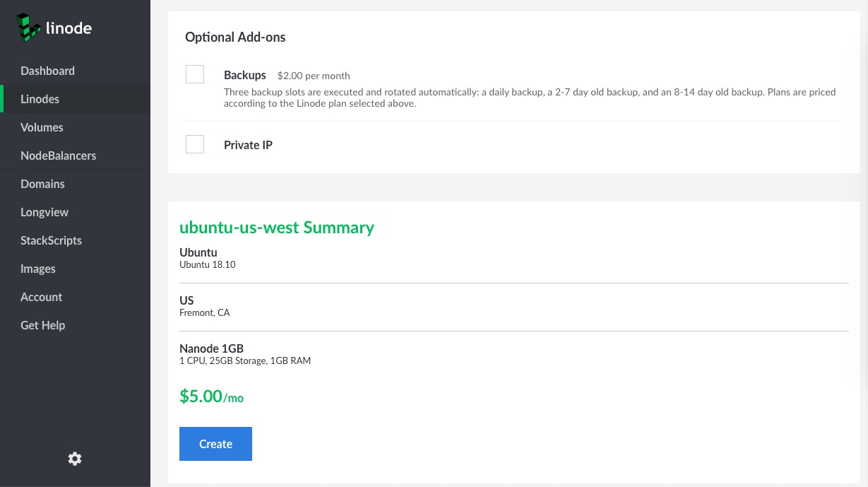This screenshot has width=868, height=487.
Task: Navigate to the Volumes section
Action: point(42,127)
